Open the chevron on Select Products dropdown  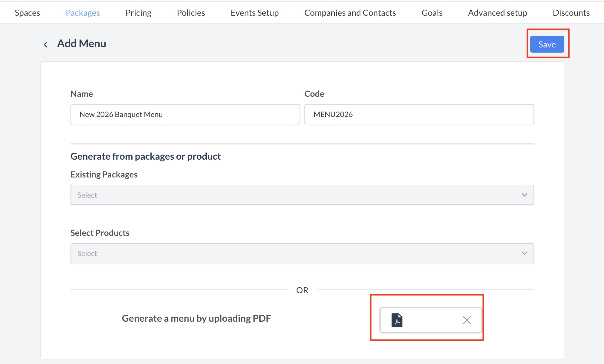[524, 253]
